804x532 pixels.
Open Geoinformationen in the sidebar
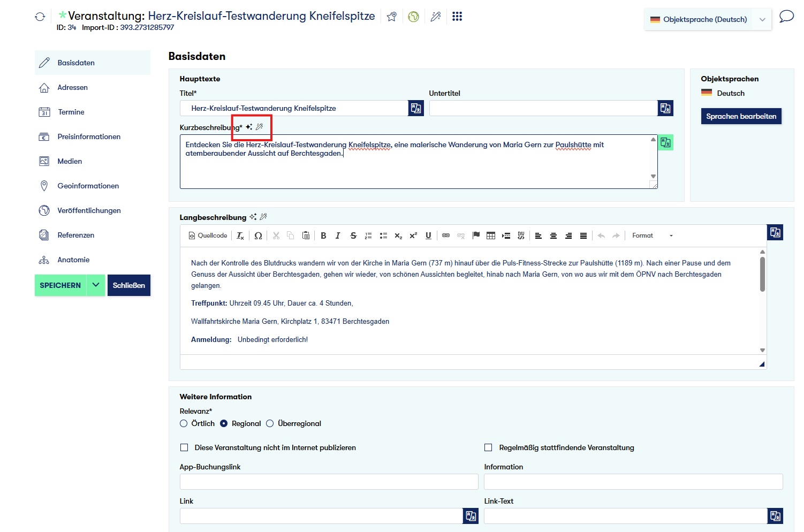[x=88, y=186]
